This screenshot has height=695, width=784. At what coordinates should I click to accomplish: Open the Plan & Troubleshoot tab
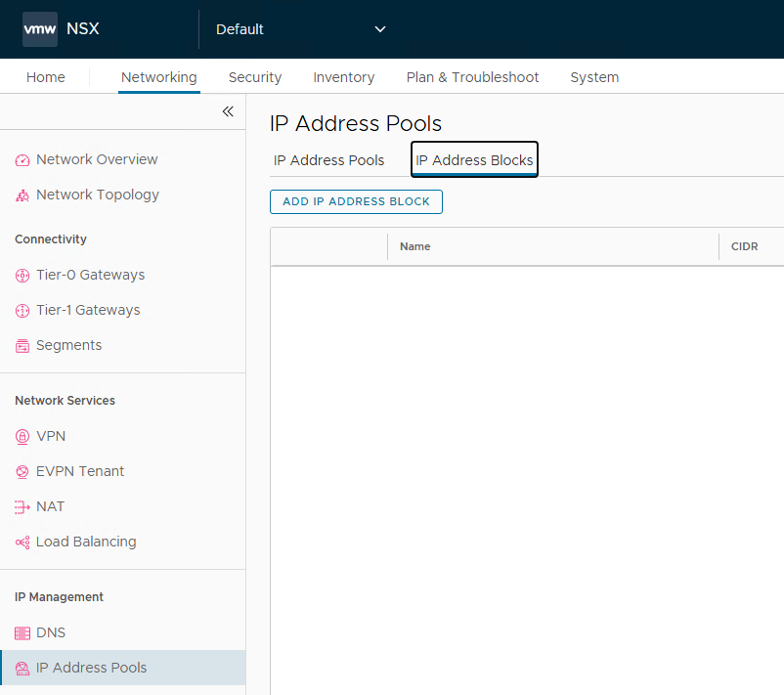pyautogui.click(x=472, y=77)
